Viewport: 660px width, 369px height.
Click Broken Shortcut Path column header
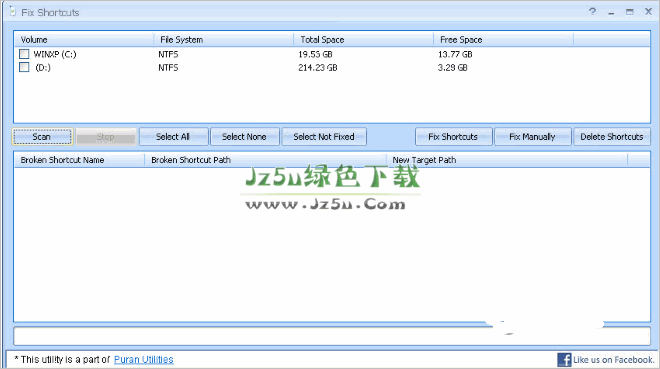coord(266,160)
